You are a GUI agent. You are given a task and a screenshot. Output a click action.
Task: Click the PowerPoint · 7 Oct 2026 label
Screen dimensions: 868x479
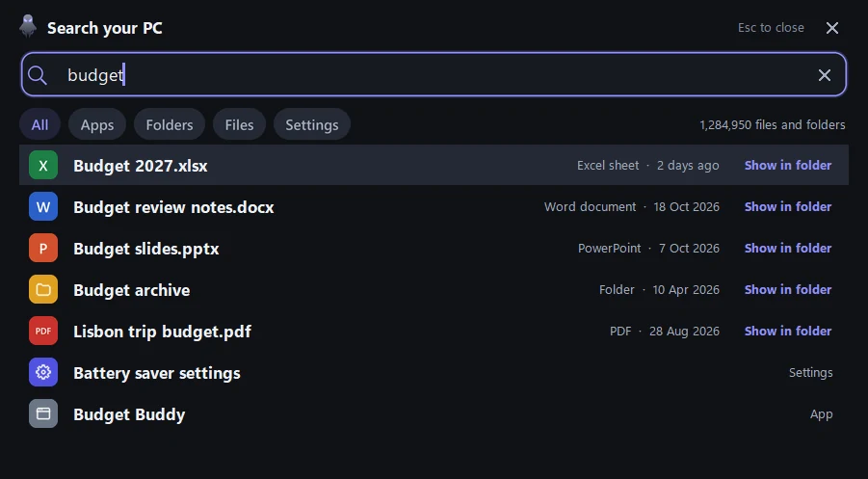coord(648,248)
